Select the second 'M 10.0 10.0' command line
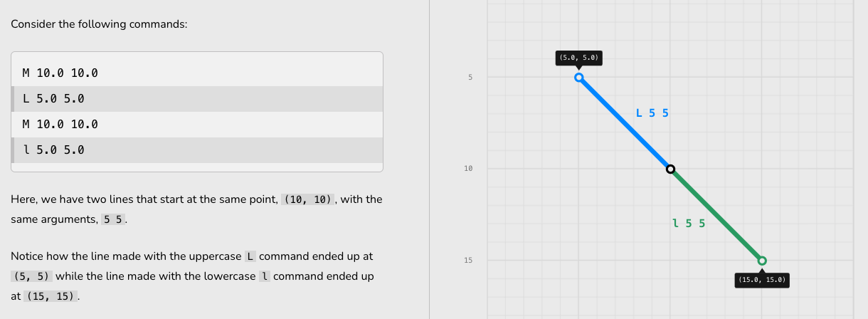This screenshot has height=319, width=868. [197, 125]
